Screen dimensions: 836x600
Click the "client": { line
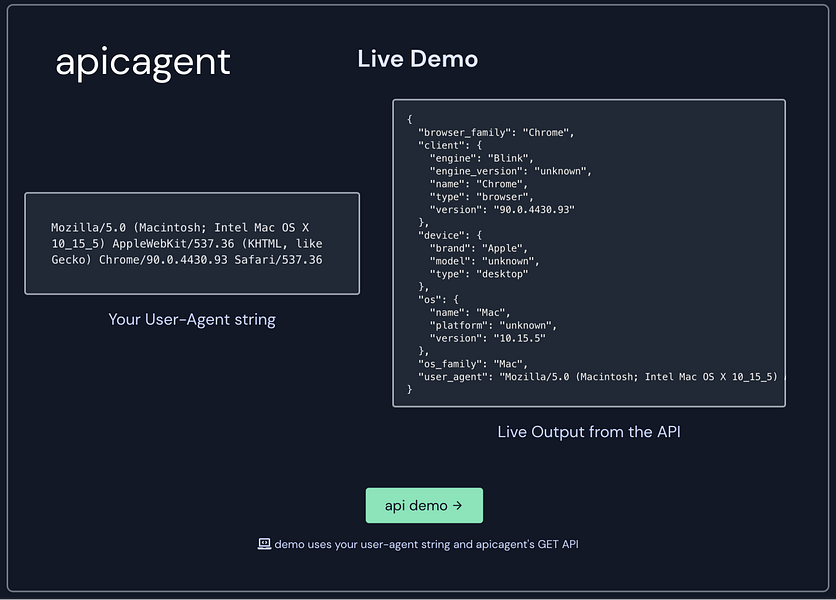click(x=450, y=145)
